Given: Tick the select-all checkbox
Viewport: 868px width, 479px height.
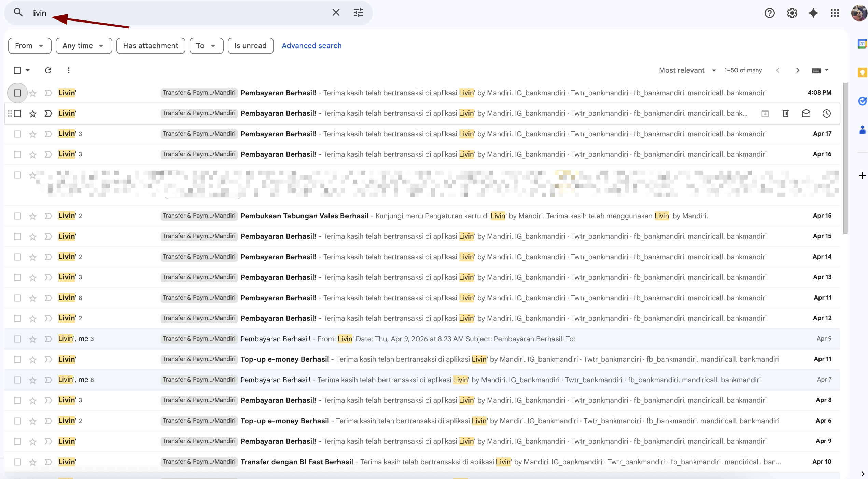Looking at the screenshot, I should 17,70.
